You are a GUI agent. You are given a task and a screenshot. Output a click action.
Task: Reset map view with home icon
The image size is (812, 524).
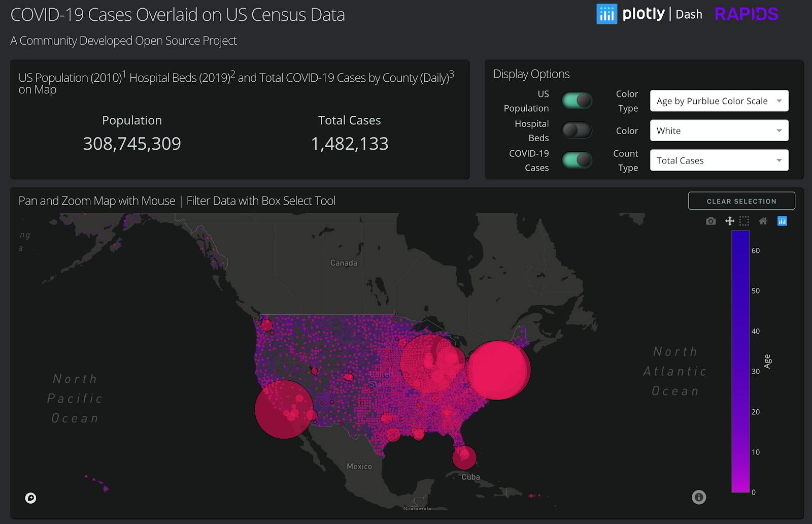(763, 221)
